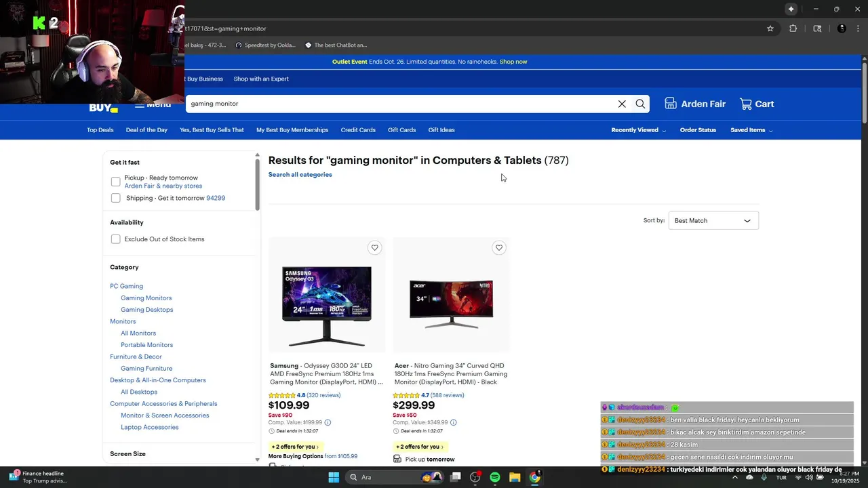The image size is (868, 488).
Task: Open Acer 588 reviews link
Action: click(448, 395)
